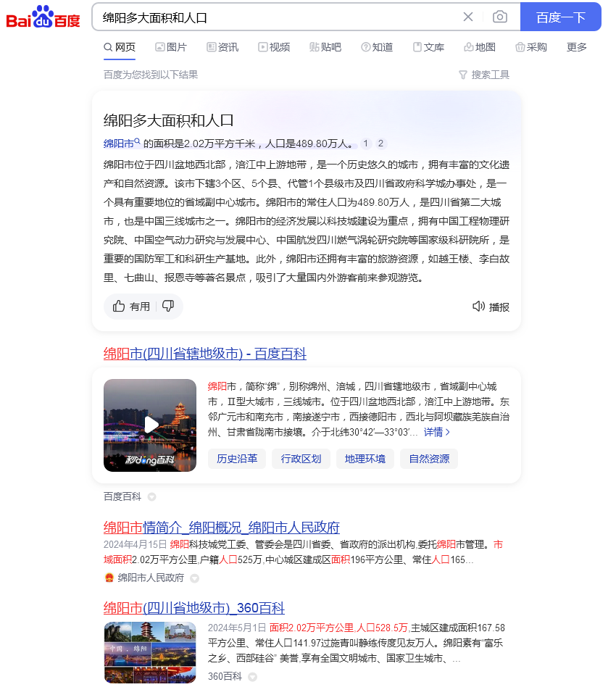The height and width of the screenshot is (695, 616).
Task: Click the 百度一下 search button
Action: point(561,17)
